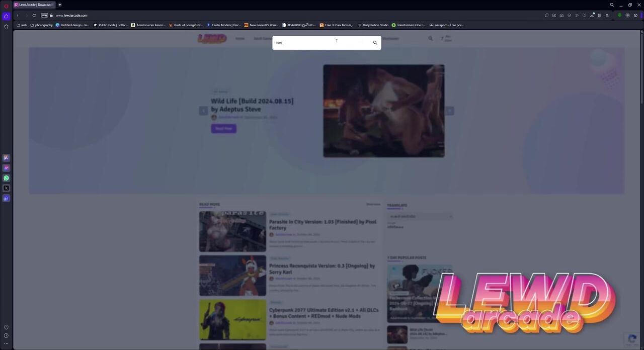This screenshot has height=350, width=644.
Task: Open the Easy Setup menu in toolbar
Action: [599, 16]
